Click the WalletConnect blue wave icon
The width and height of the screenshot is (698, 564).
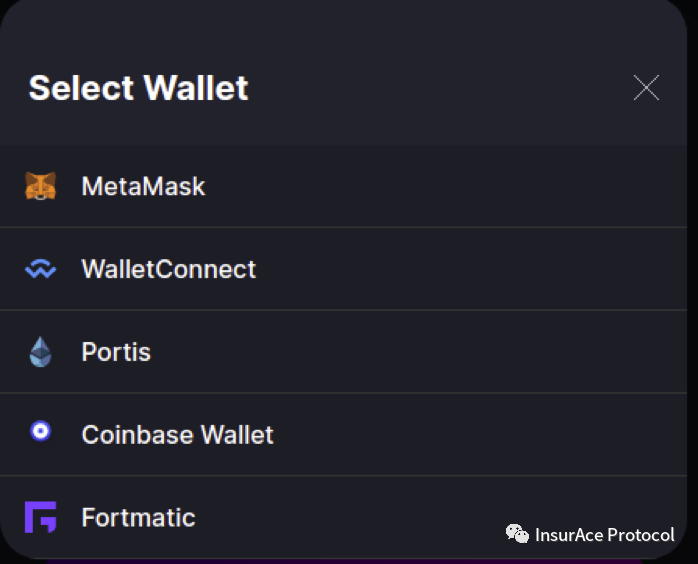(x=41, y=269)
